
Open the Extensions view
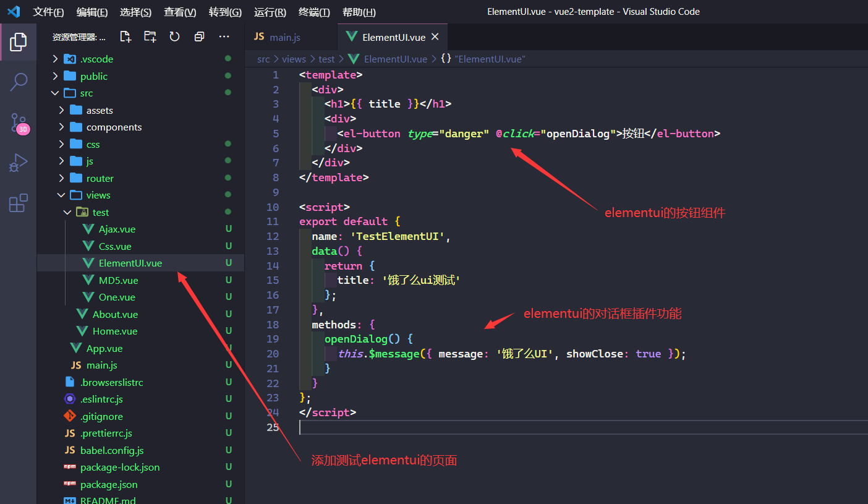click(x=19, y=203)
